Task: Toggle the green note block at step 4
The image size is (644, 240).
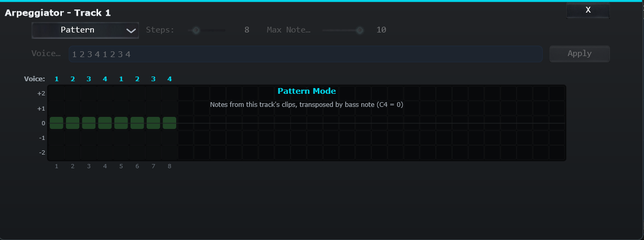Action: click(x=105, y=123)
